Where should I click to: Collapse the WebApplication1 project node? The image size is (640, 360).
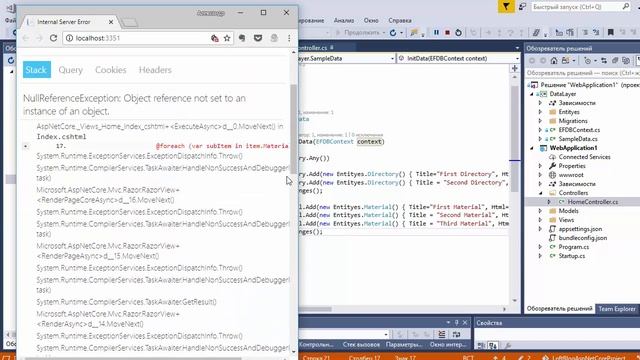[532, 148]
